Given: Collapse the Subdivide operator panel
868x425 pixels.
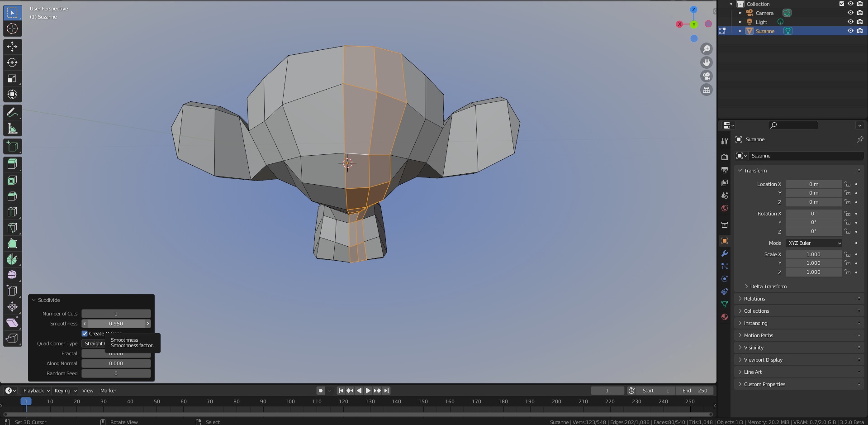Looking at the screenshot, I should 33,300.
